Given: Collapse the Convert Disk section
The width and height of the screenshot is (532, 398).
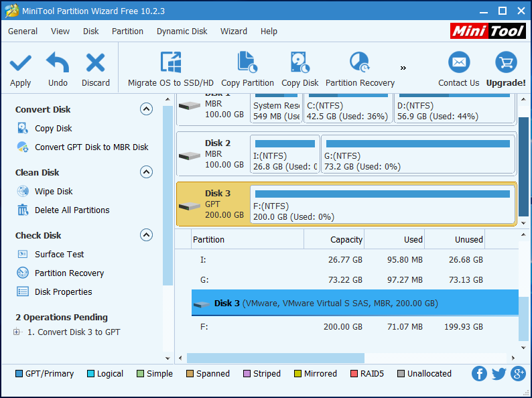Looking at the screenshot, I should point(146,109).
